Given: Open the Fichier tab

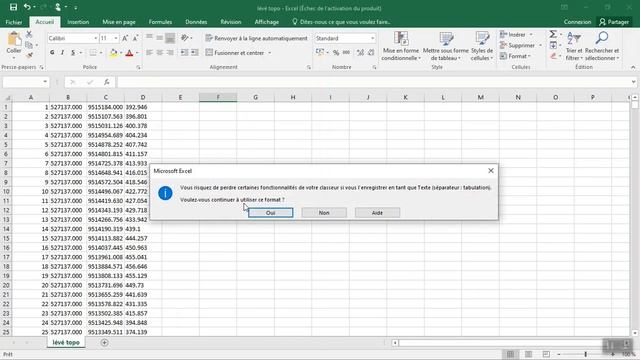Looking at the screenshot, I should (x=14, y=22).
